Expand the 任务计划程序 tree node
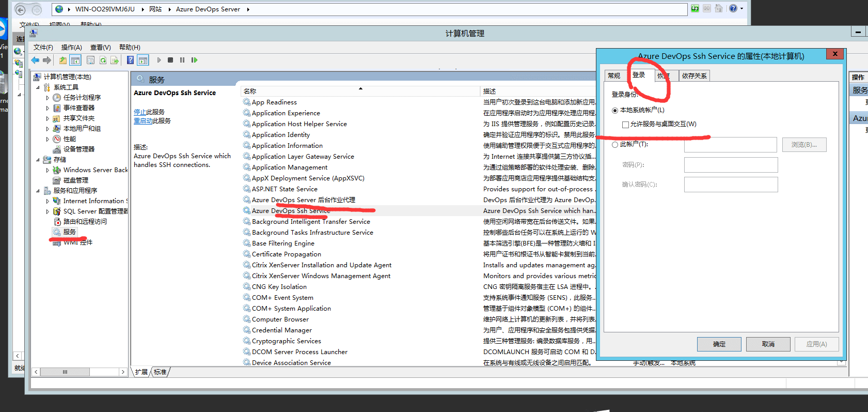This screenshot has width=868, height=412. click(x=48, y=98)
